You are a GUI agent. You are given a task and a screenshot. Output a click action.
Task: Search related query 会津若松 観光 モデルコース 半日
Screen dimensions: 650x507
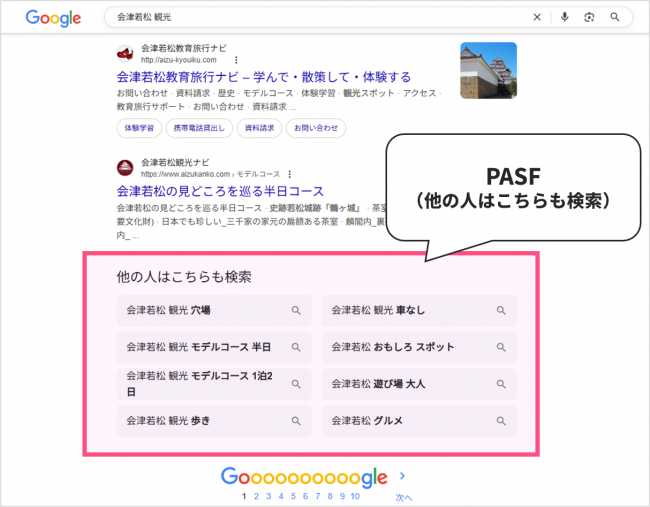tap(214, 347)
